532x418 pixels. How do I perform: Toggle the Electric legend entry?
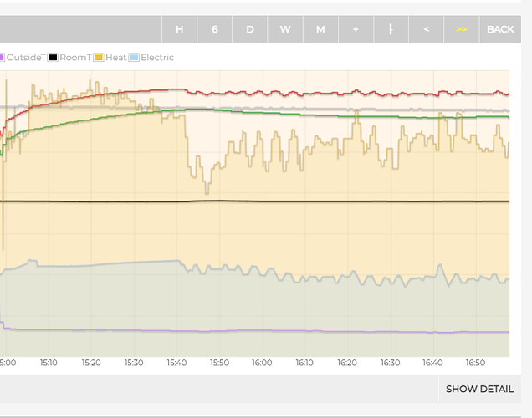(x=157, y=58)
